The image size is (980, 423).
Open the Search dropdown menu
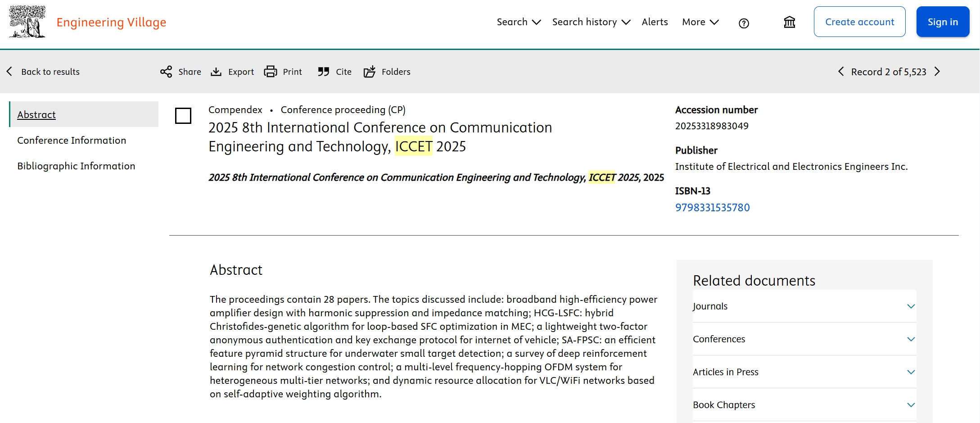(518, 22)
